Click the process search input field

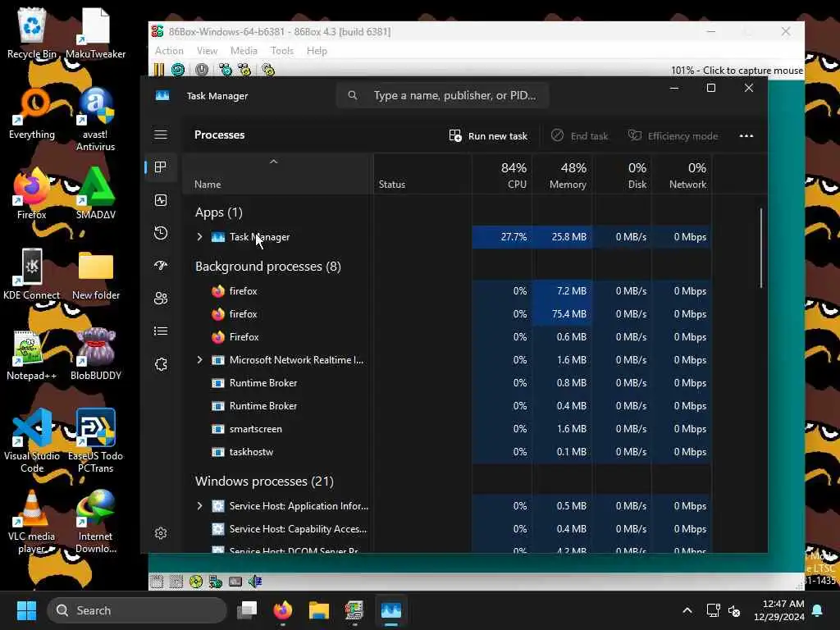pos(442,95)
